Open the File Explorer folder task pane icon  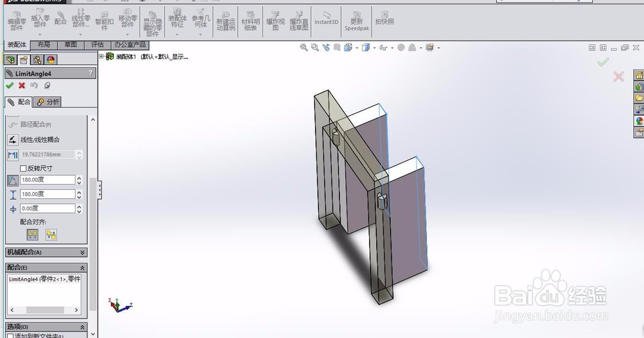pyautogui.click(x=639, y=98)
